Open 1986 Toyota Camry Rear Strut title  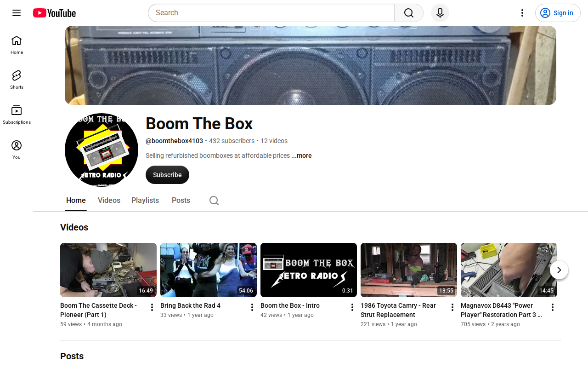coord(398,310)
